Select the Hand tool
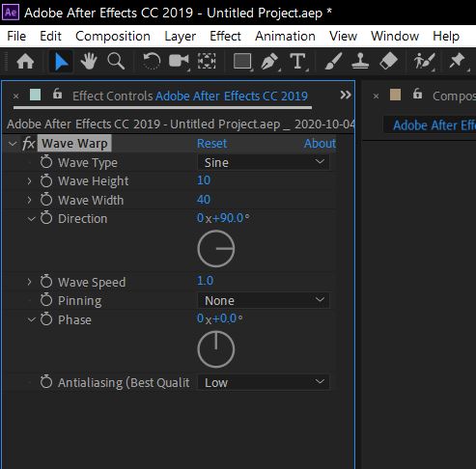The image size is (476, 469). click(89, 61)
